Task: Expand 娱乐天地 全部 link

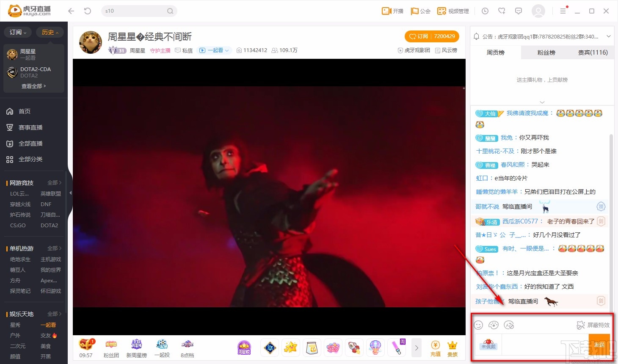Action: point(54,314)
